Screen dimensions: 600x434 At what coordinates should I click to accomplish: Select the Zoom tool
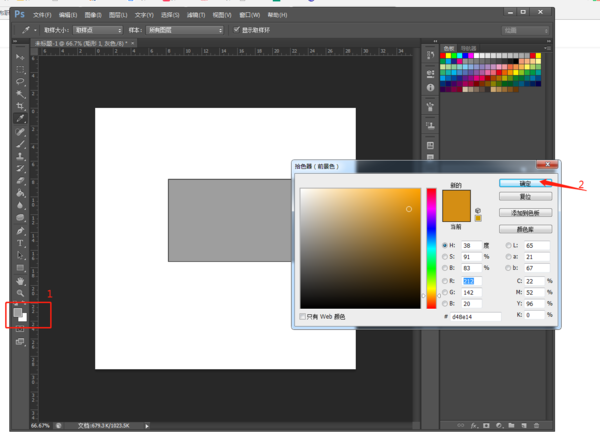pos(20,293)
